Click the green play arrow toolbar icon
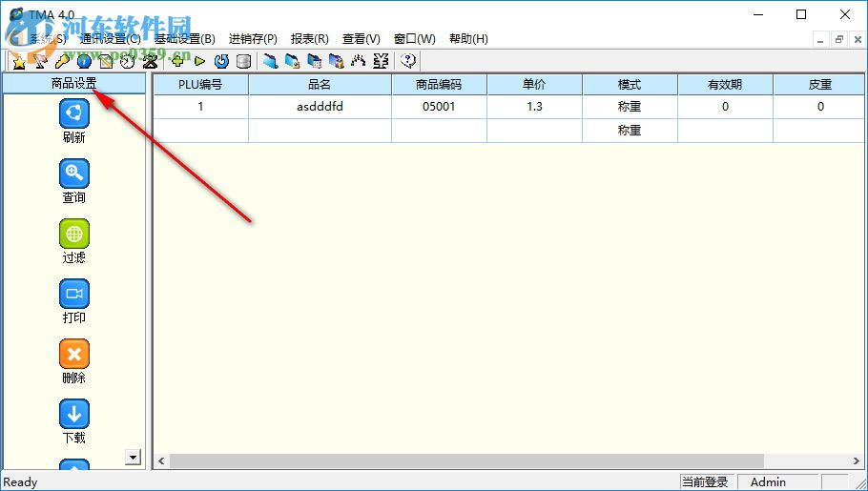This screenshot has width=868, height=491. 200,61
